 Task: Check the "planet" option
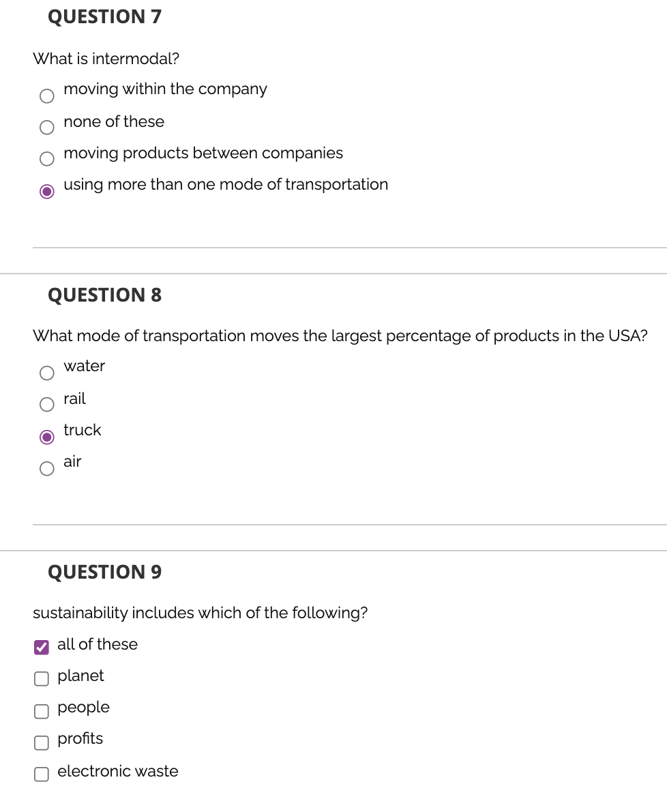[41, 678]
